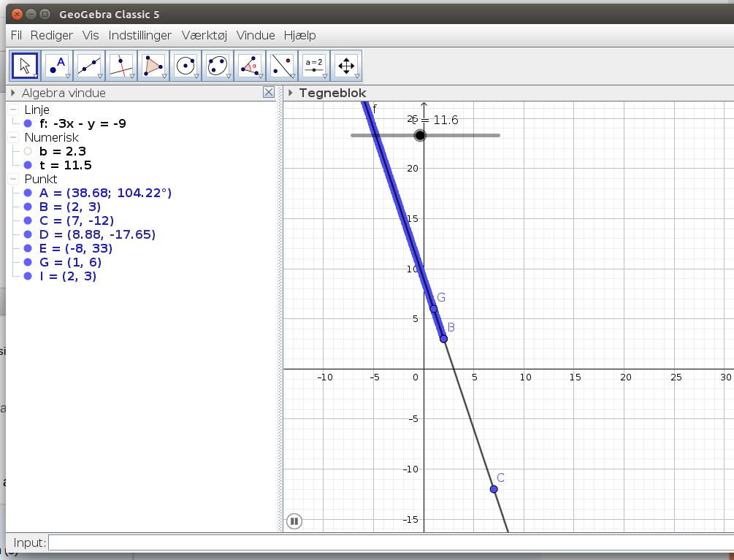Click the Algebra vindue panel title

(64, 93)
